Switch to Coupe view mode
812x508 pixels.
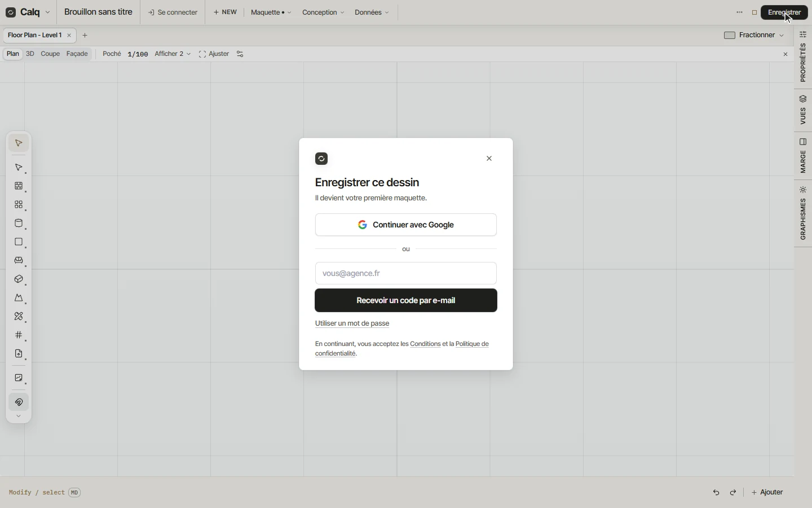(x=50, y=54)
